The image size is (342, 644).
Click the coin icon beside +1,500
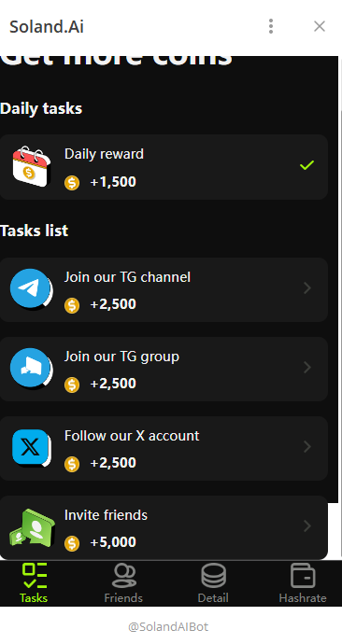click(72, 183)
